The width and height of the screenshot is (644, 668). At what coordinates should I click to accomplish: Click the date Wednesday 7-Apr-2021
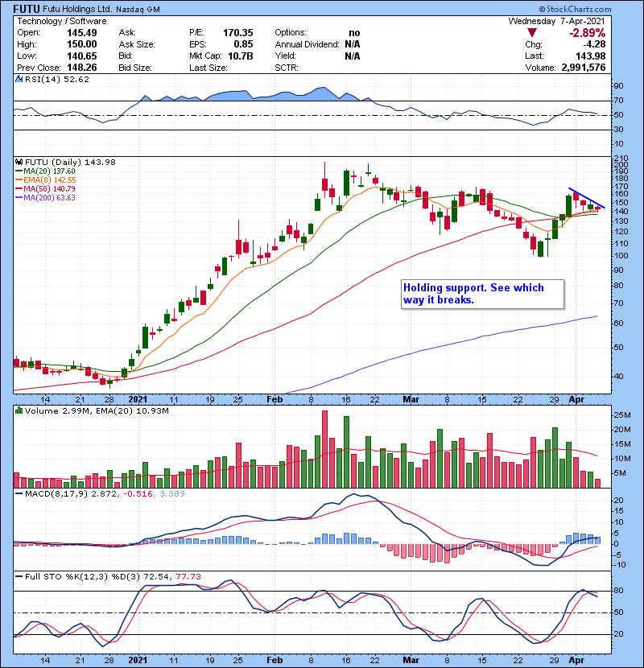click(x=556, y=21)
